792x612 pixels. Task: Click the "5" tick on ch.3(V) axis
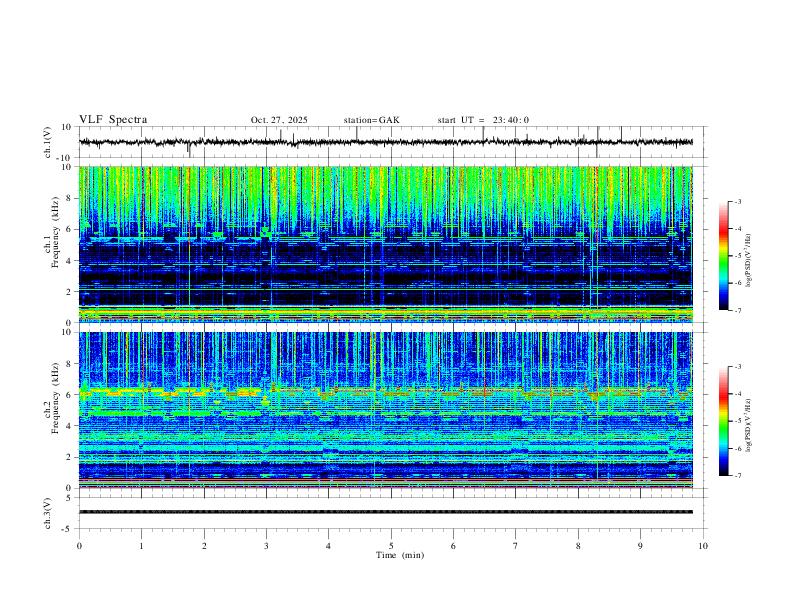69,498
